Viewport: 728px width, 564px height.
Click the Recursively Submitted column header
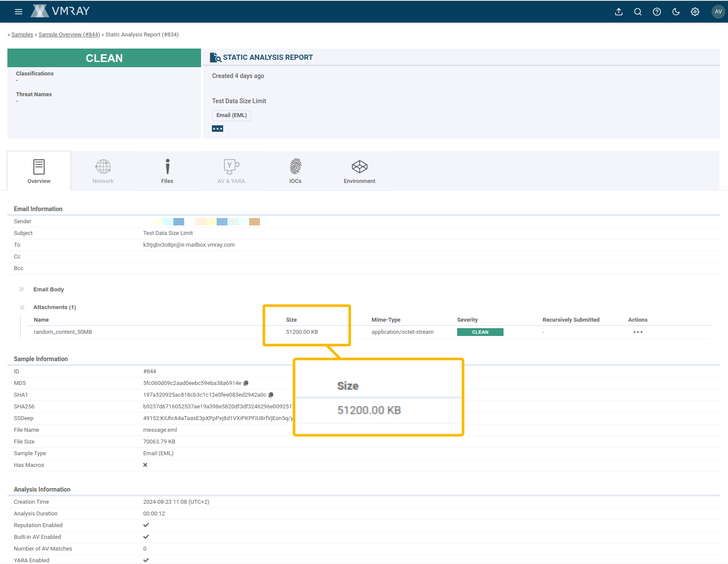(571, 320)
